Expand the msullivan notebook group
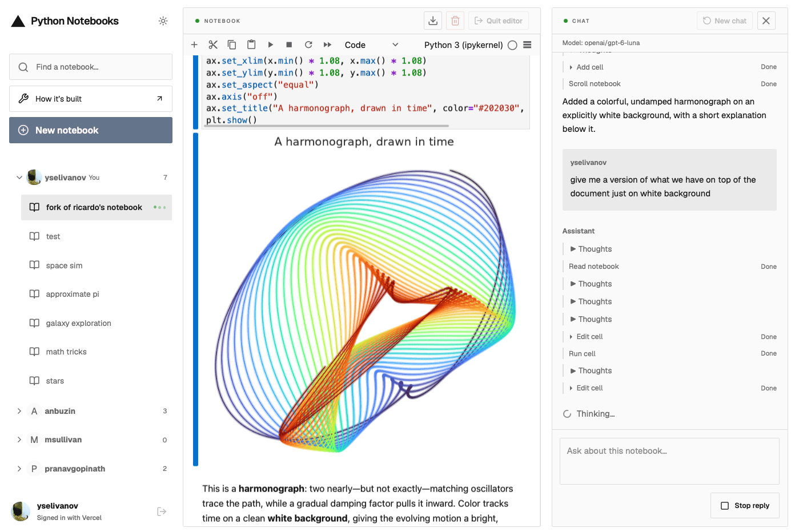Image resolution: width=795 pixels, height=532 pixels. pyautogui.click(x=19, y=440)
